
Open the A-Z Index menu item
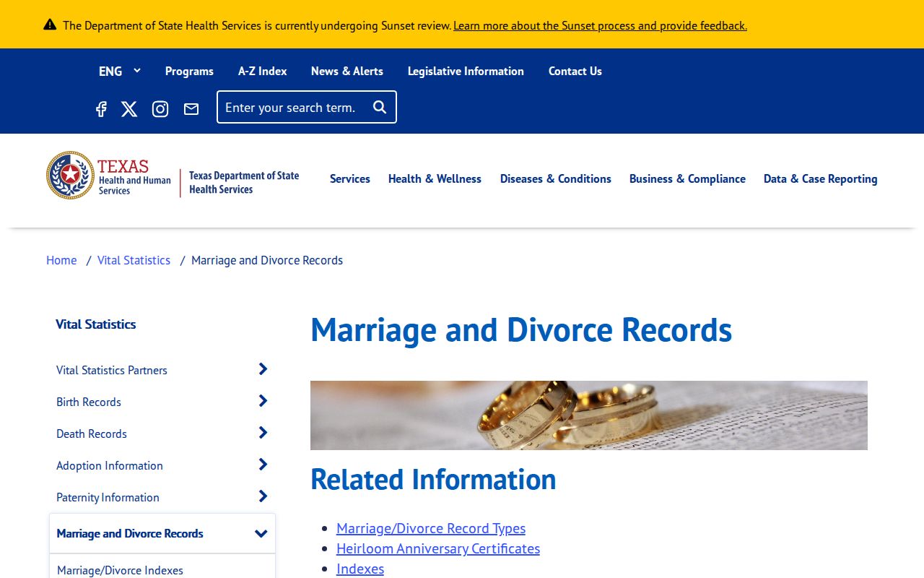[263, 71]
